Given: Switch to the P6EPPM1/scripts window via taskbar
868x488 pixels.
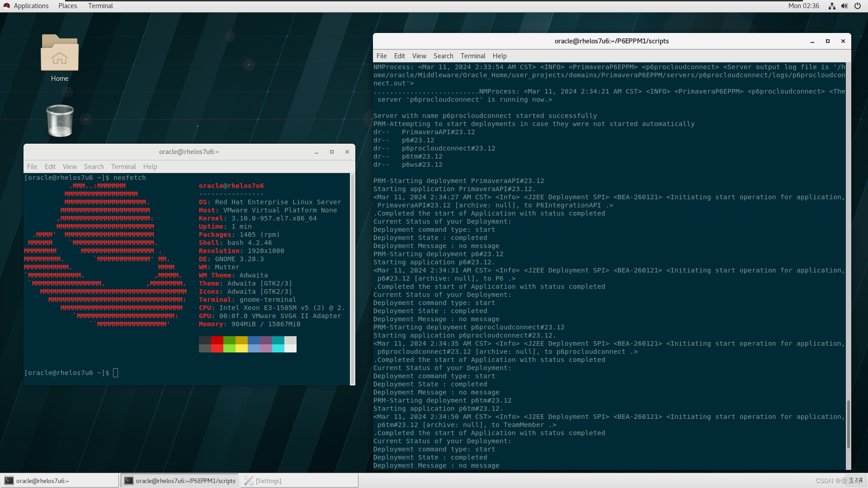Looking at the screenshot, I should point(185,480).
